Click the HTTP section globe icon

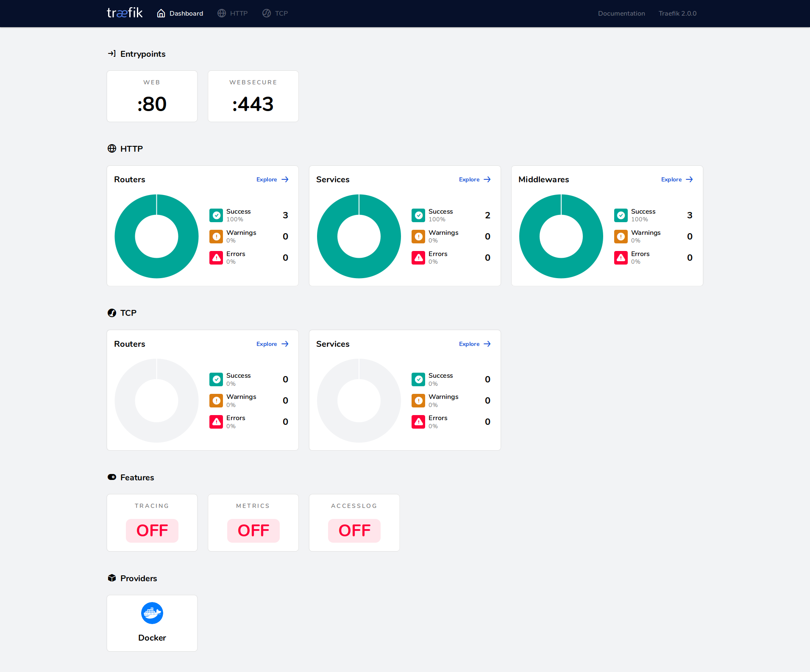(112, 148)
